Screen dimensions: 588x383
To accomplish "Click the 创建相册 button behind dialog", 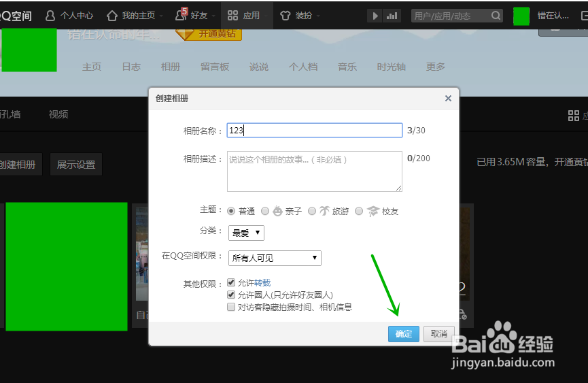I will tap(20, 165).
